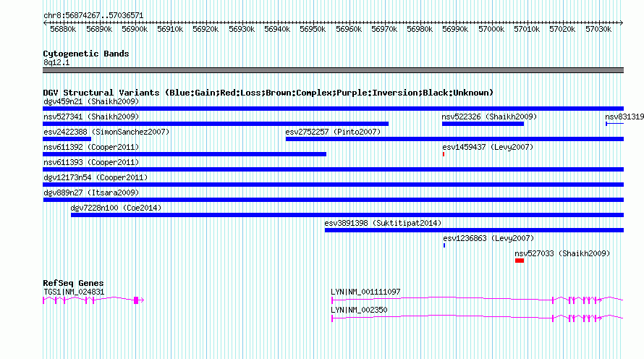Screen dimensions: 644x359
Task: Select dgv12173n54 (Cooper2011) variant label
Action: (96, 177)
